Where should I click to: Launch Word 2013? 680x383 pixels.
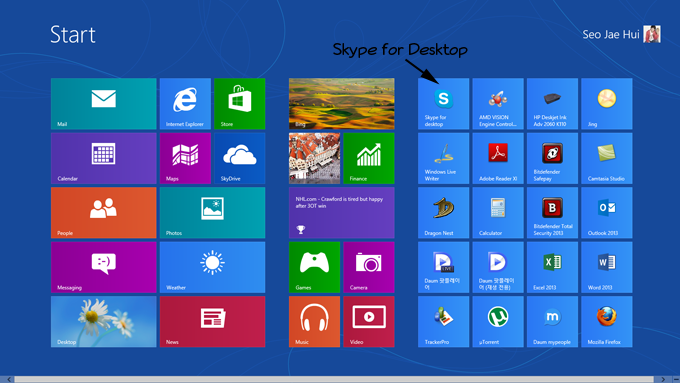coord(607,267)
